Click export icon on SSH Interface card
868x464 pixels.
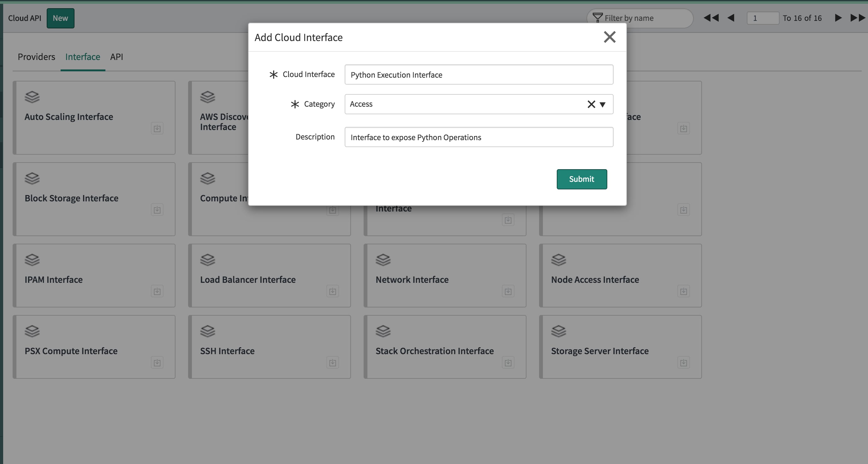pos(333,363)
